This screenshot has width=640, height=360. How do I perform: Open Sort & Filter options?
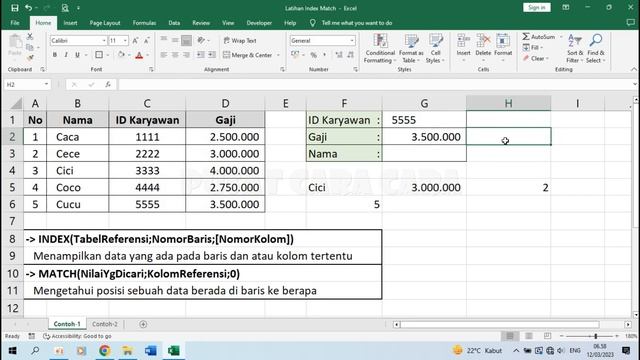pos(575,49)
